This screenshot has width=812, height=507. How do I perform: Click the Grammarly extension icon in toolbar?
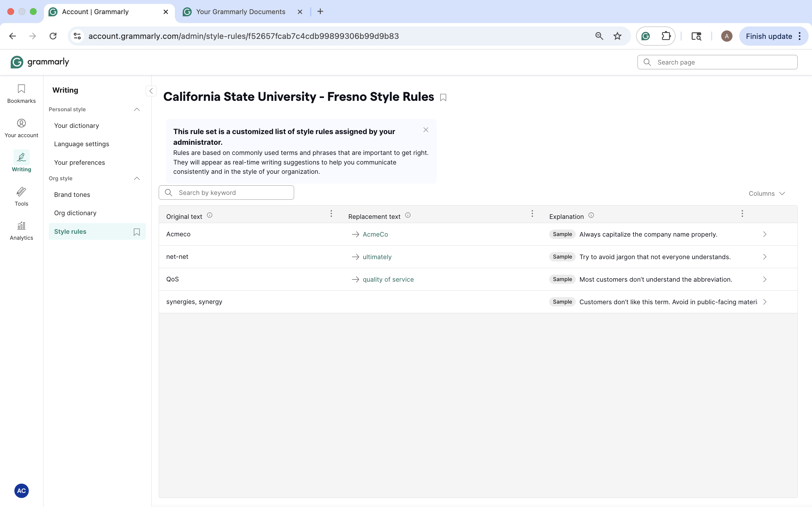[646, 36]
